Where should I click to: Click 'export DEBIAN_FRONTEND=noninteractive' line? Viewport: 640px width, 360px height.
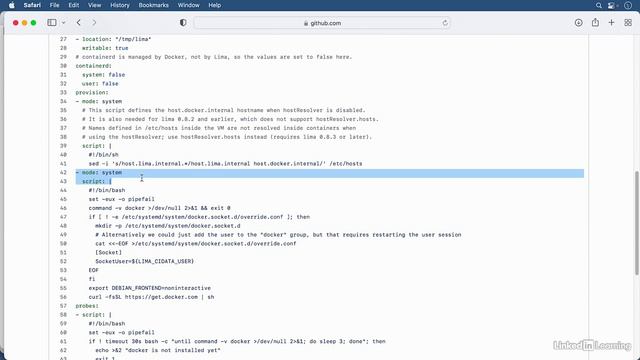tap(150, 288)
